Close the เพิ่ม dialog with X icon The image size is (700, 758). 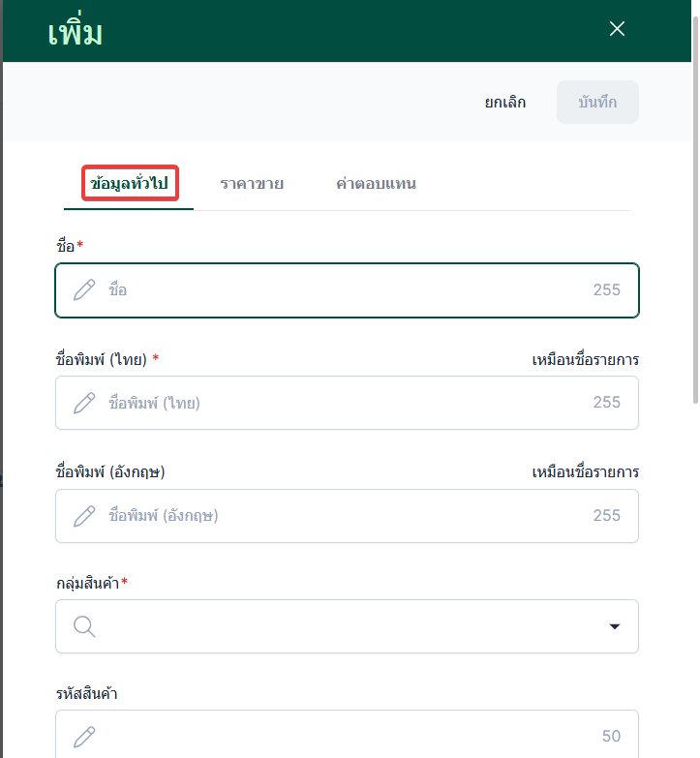click(x=617, y=29)
